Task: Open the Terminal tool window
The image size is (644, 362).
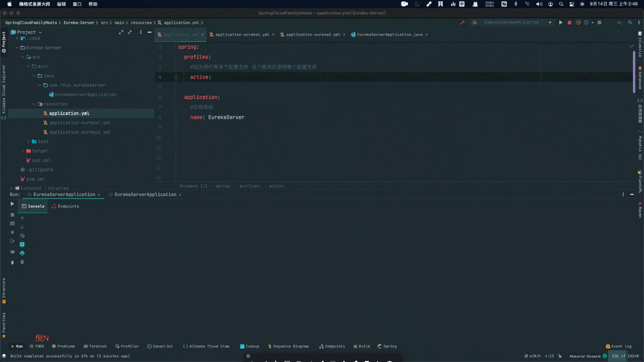Action: 95,346
